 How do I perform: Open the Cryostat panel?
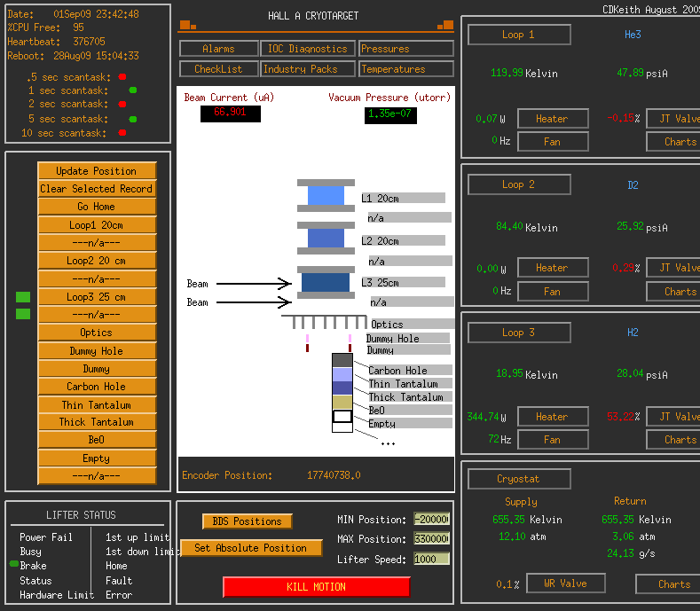519,479
